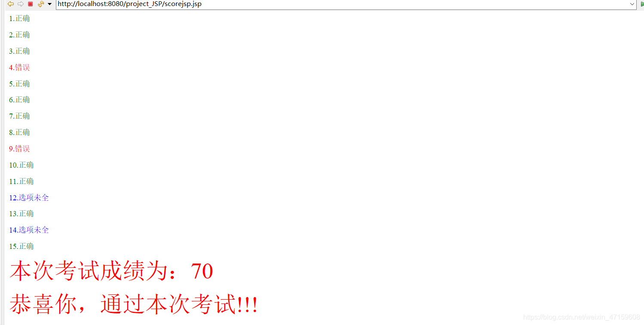Select result line '5.正确'
This screenshot has width=644, height=325.
[20, 84]
